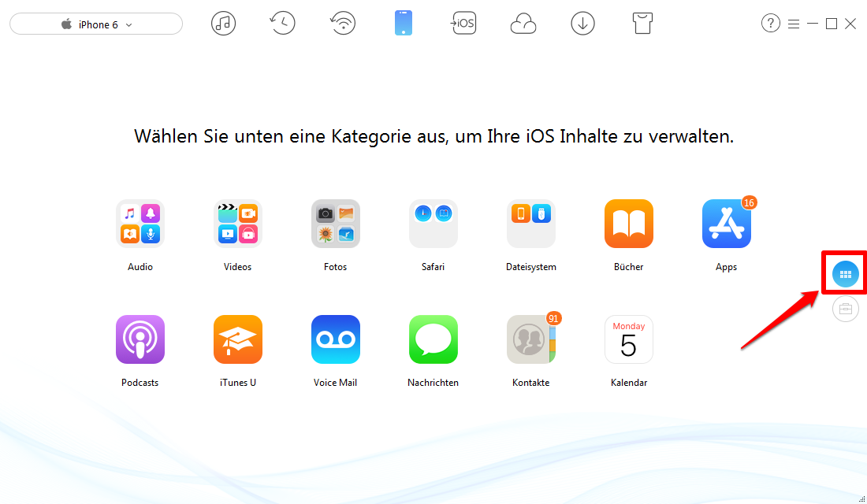Open the Wi-Fi air backup icon
The height and width of the screenshot is (504, 867).
pyautogui.click(x=343, y=23)
